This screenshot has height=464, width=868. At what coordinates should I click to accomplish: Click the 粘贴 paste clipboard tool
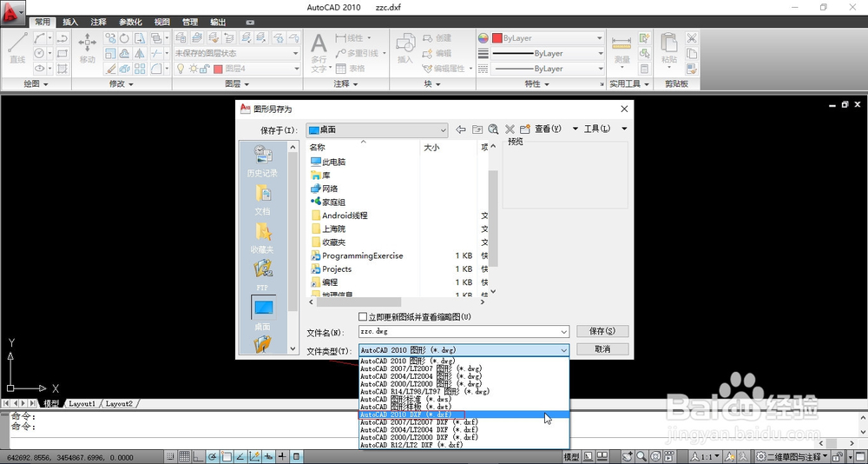[x=668, y=49]
